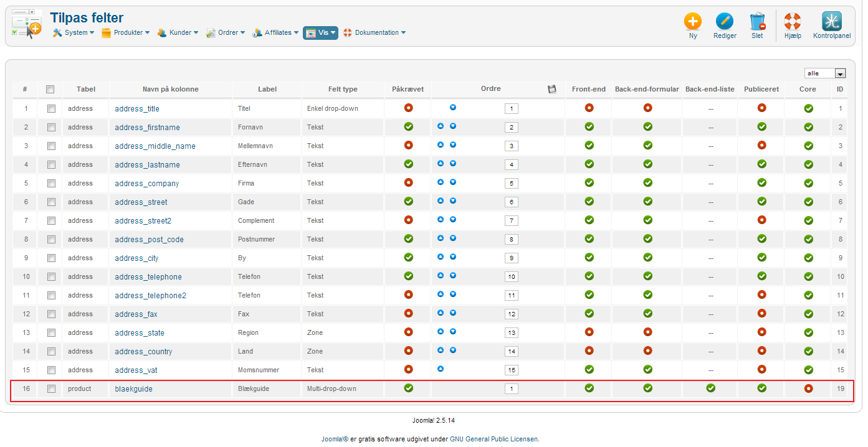Open the 'alle' table filter dropdown
868x447 pixels.
pyautogui.click(x=824, y=73)
